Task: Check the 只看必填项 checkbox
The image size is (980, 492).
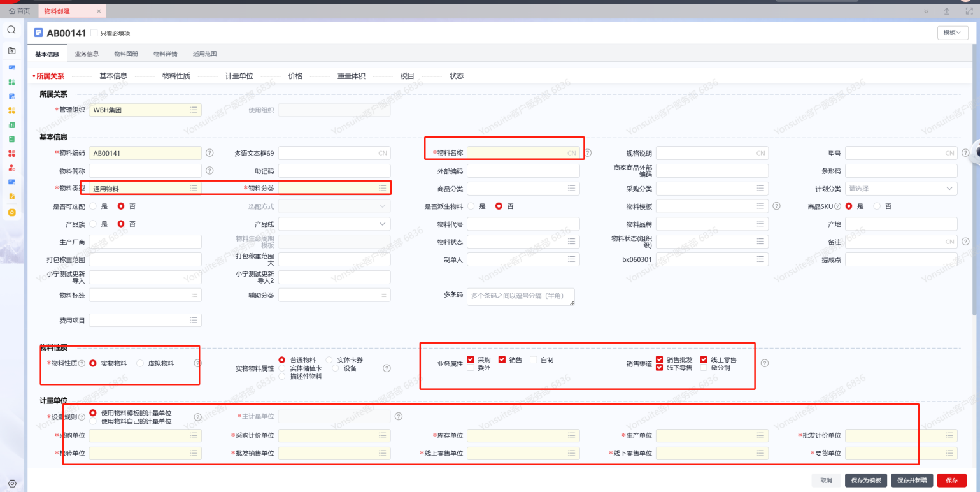Action: click(x=94, y=33)
